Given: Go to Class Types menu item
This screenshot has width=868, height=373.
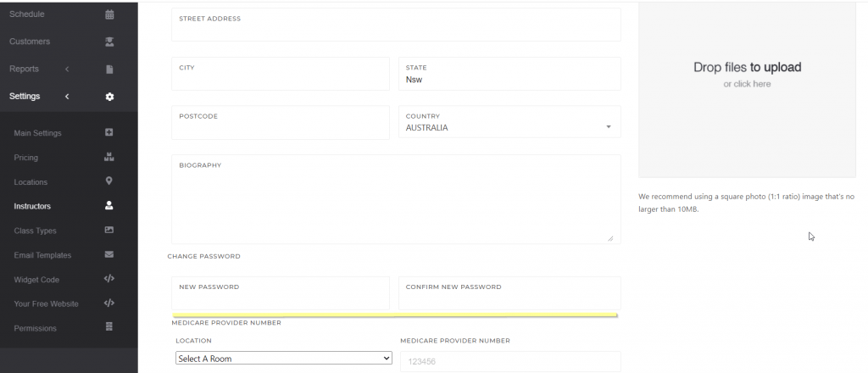Looking at the screenshot, I should (35, 231).
